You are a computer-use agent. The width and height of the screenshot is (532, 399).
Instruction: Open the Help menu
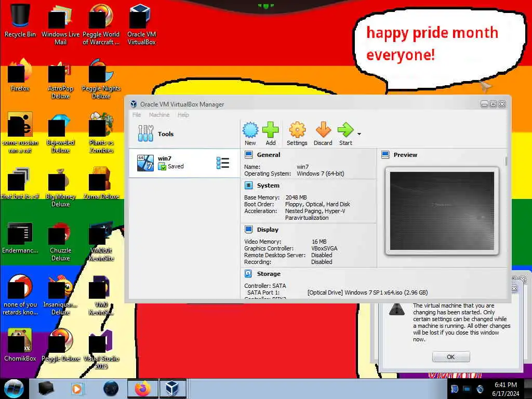(x=183, y=115)
